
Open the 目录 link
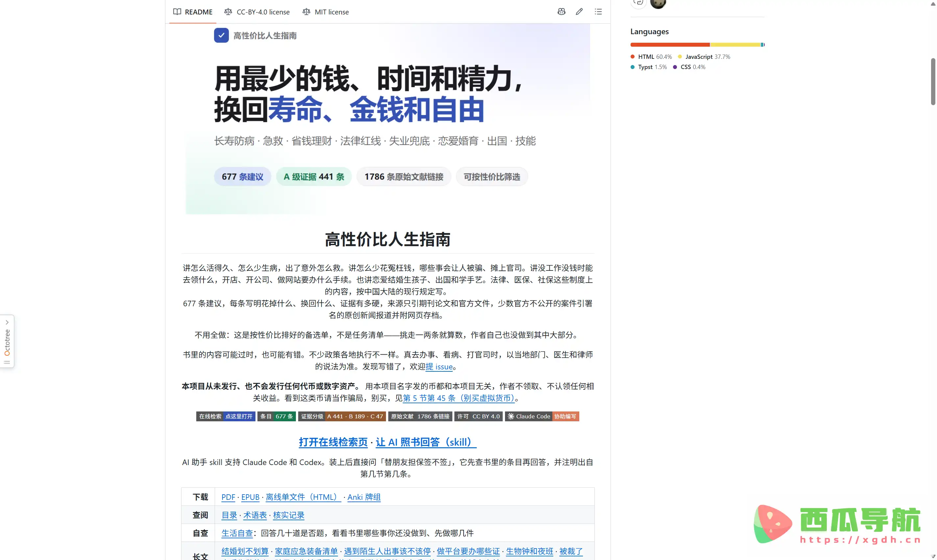[229, 515]
